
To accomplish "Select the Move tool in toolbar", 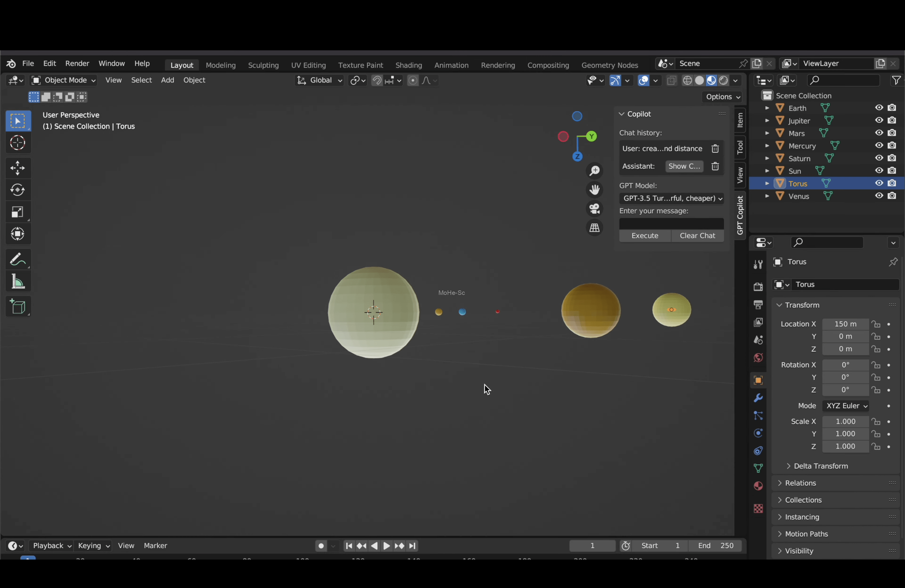I will coord(18,168).
